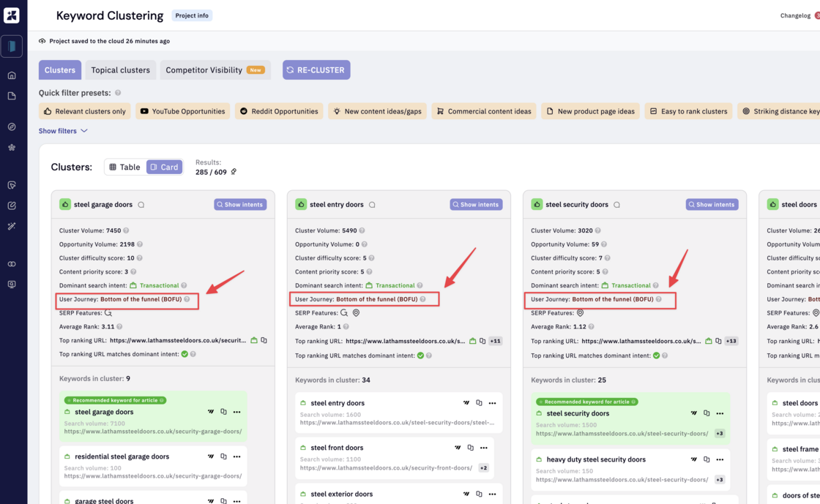Screen dimensions: 820x504
Task: Click write icon for residential steel garage doors
Action: point(211,456)
